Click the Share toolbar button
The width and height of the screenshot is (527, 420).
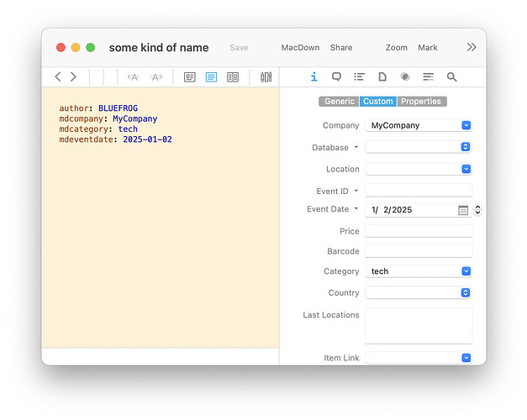click(341, 48)
